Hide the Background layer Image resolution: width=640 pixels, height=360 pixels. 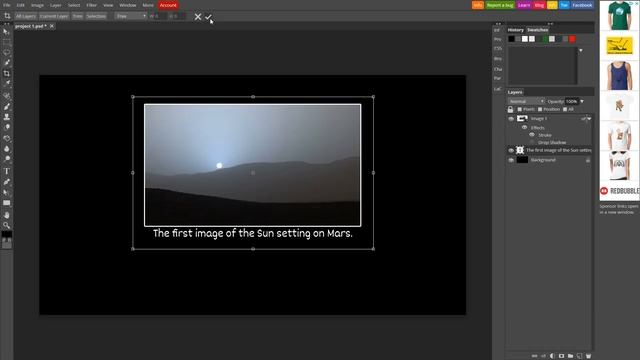(511, 160)
